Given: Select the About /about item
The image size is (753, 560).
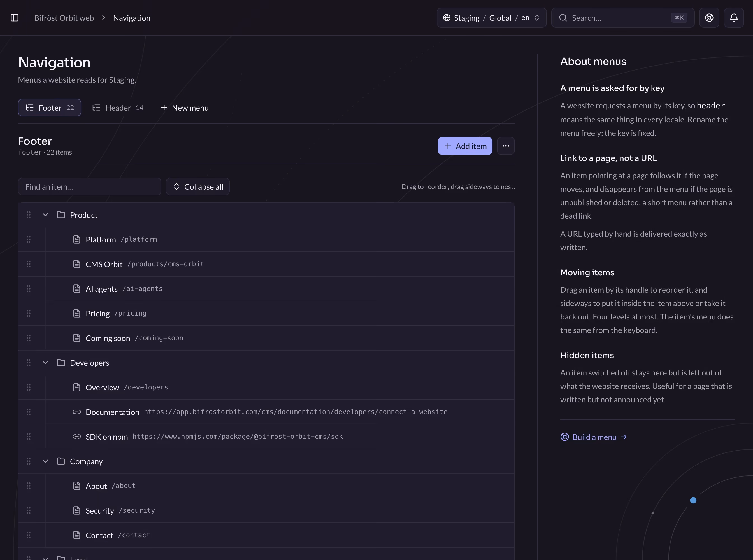Looking at the screenshot, I should [x=266, y=486].
